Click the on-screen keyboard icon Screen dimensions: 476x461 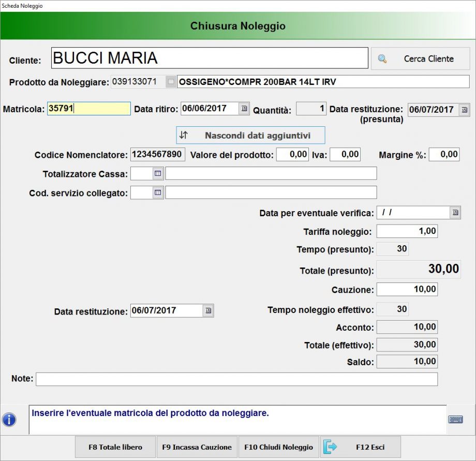(455, 420)
